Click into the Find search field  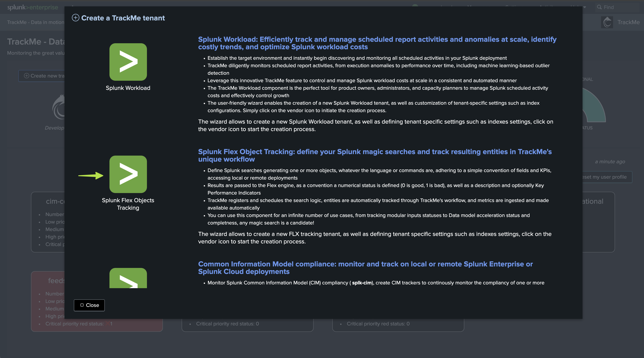[618, 7]
